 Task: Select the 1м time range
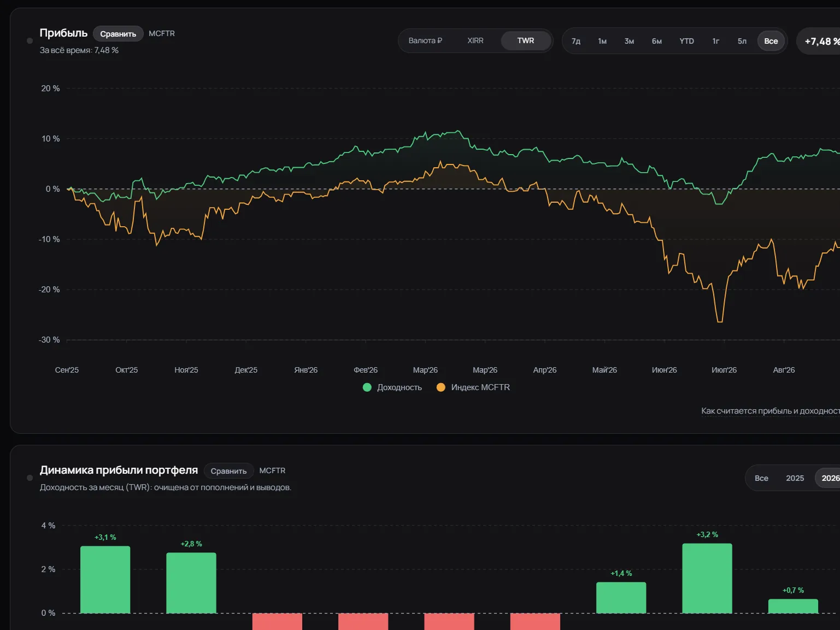pyautogui.click(x=602, y=41)
